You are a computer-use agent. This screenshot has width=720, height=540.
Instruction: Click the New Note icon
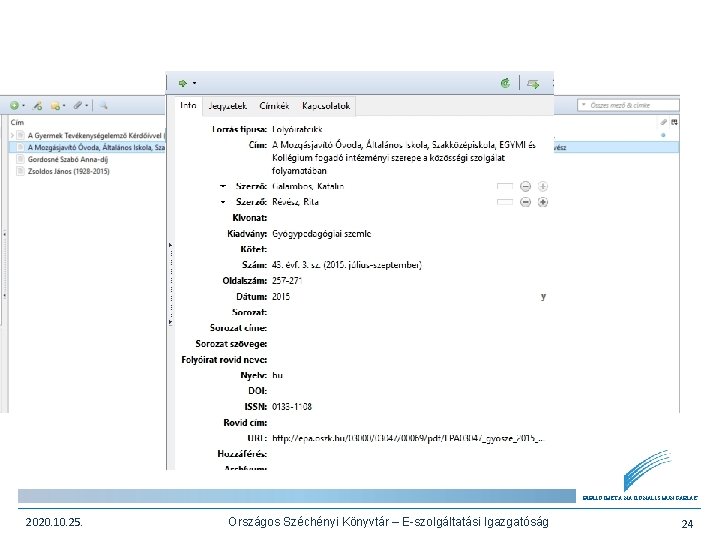55,106
